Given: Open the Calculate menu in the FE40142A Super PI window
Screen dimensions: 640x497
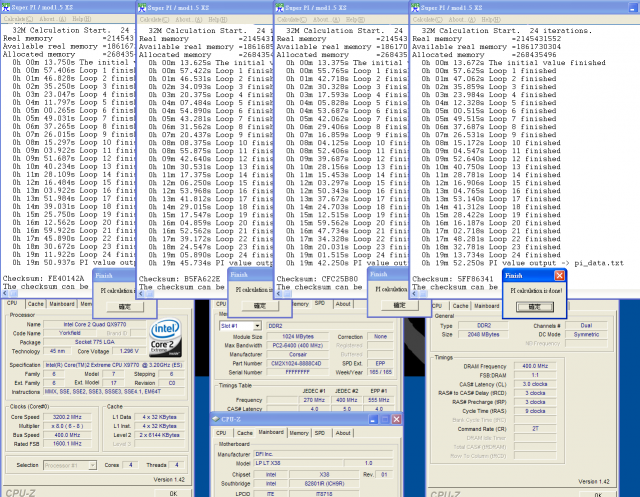Looking at the screenshot, I should click(18, 19).
